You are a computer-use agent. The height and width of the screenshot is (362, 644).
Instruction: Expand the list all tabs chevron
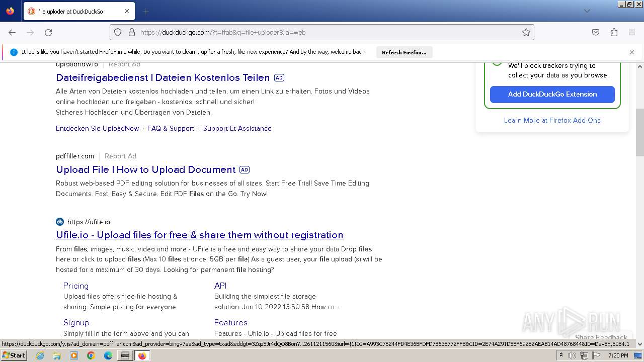587,11
